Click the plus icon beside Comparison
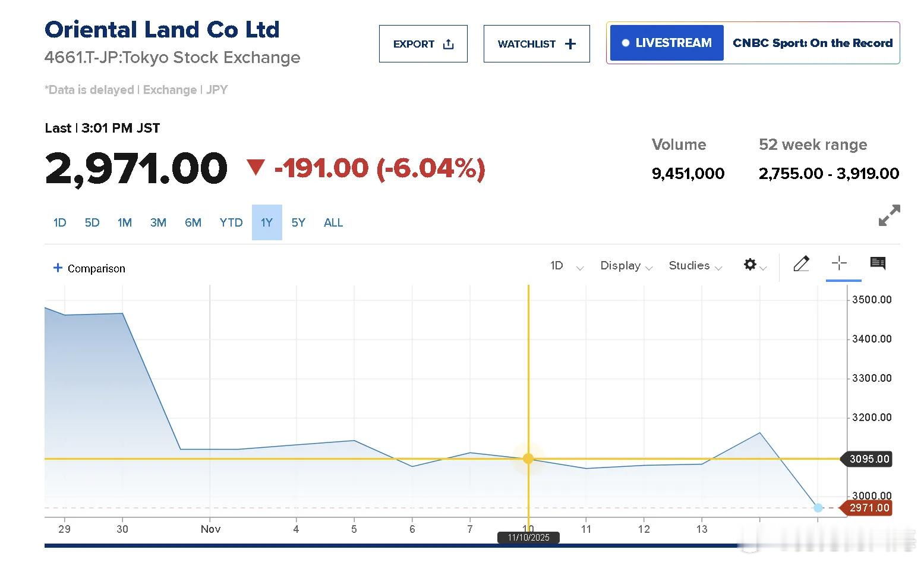This screenshot has width=924, height=562. tap(58, 268)
